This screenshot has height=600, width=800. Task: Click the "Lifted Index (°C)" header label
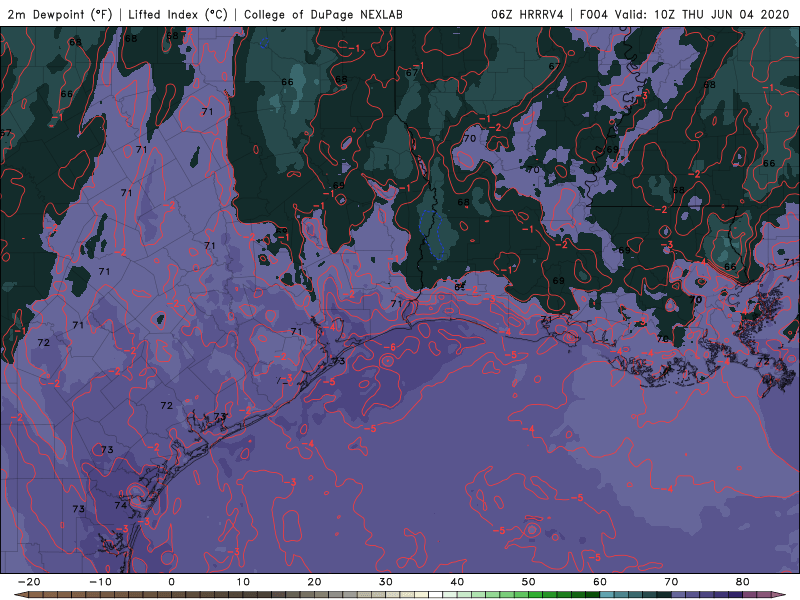[x=178, y=14]
